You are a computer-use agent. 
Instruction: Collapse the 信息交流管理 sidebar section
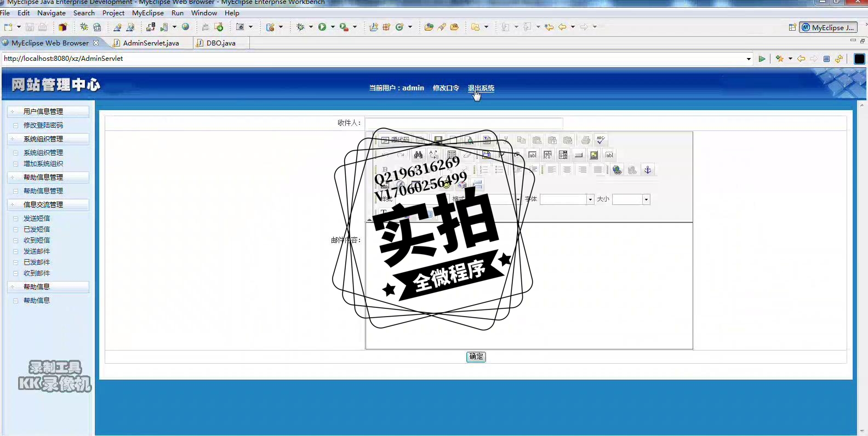(x=48, y=204)
